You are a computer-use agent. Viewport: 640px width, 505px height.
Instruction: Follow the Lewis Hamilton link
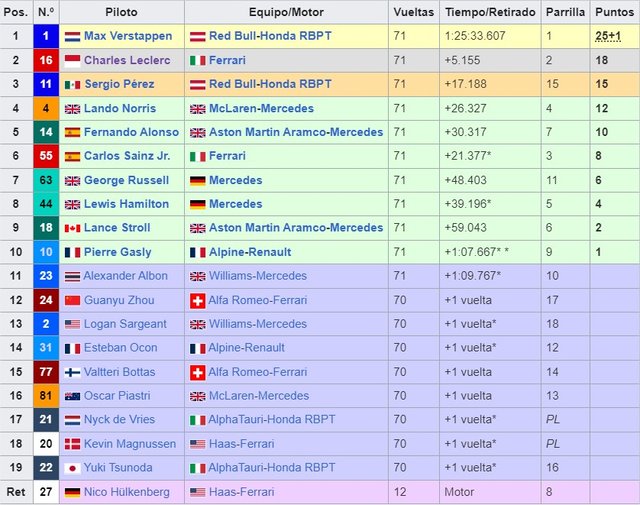126,204
